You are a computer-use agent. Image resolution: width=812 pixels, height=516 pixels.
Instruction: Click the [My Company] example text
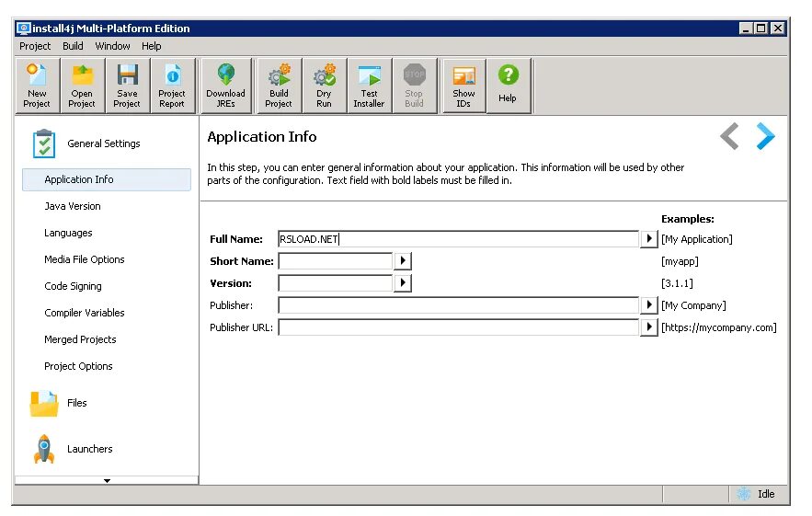[x=693, y=305]
